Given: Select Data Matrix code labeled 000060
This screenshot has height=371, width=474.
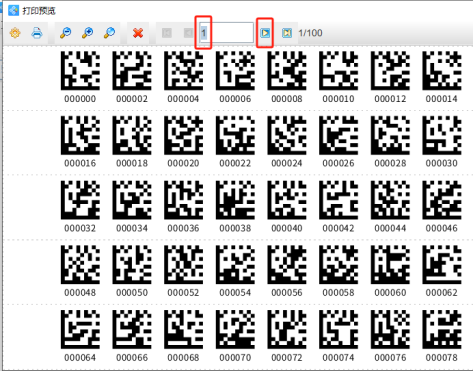Looking at the screenshot, I should 390,264.
